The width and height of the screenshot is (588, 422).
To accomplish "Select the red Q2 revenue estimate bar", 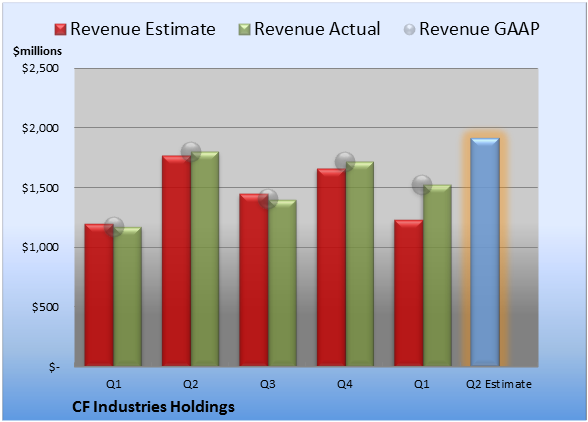I will click(176, 261).
